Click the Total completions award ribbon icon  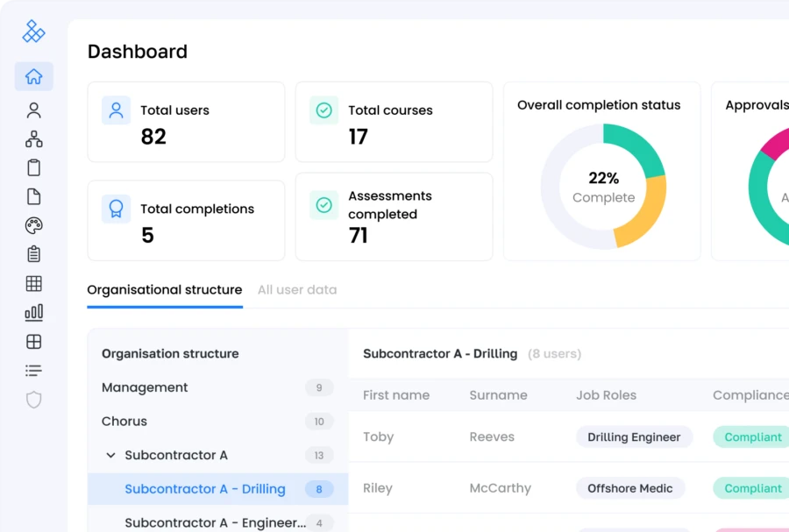tap(117, 209)
